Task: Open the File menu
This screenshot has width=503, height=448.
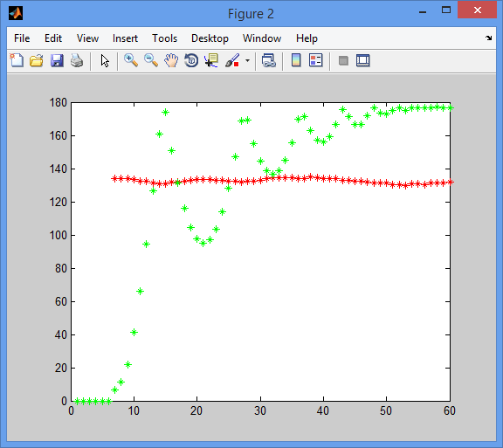Action: click(x=22, y=38)
